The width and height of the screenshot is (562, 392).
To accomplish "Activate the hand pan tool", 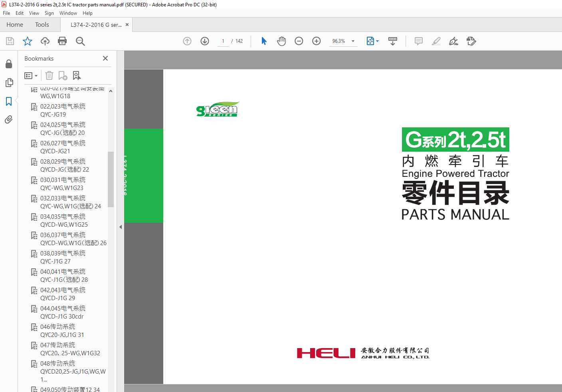I will pos(281,41).
